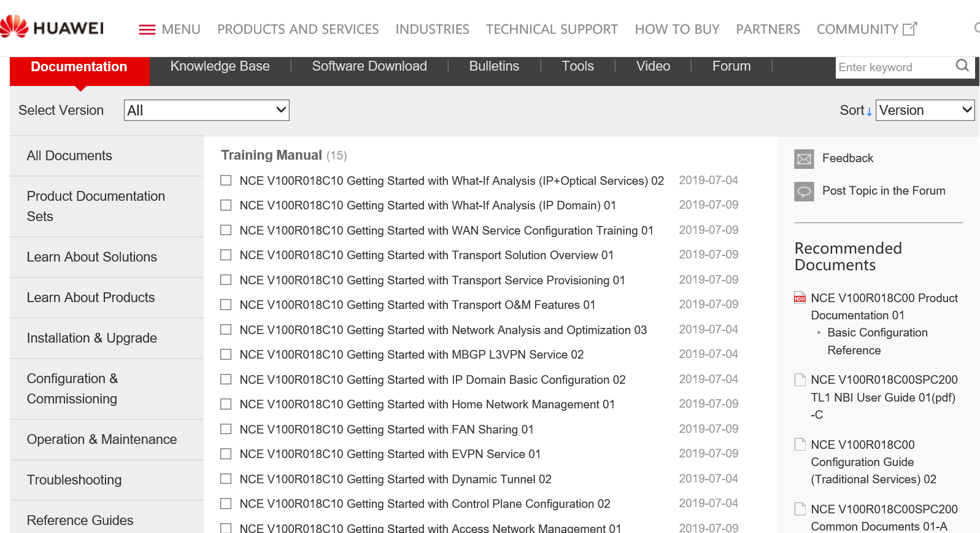Open the Sort by Version dropdown
Viewport: 980px width, 533px height.
pos(925,111)
